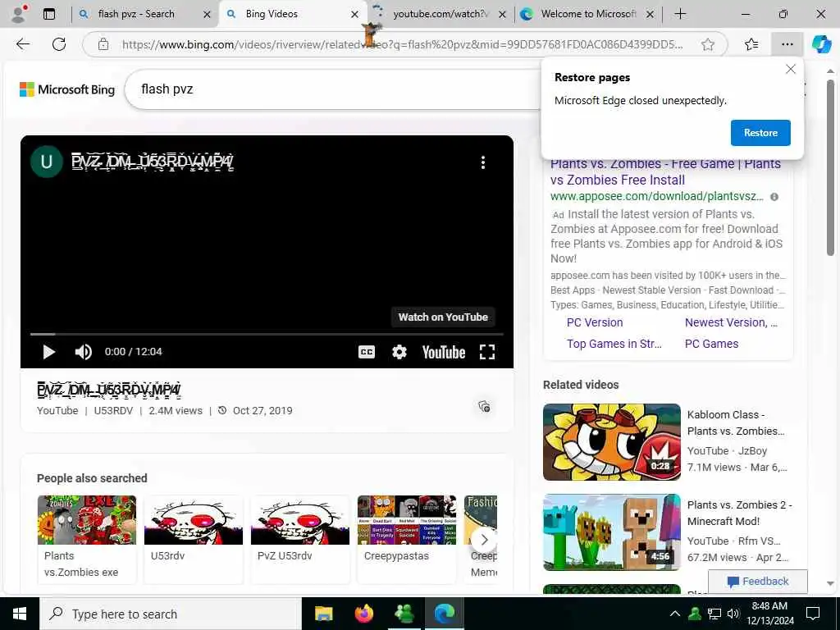Viewport: 840px width, 630px height.
Task: Select the U53rdv suggestion card
Action: (194, 539)
